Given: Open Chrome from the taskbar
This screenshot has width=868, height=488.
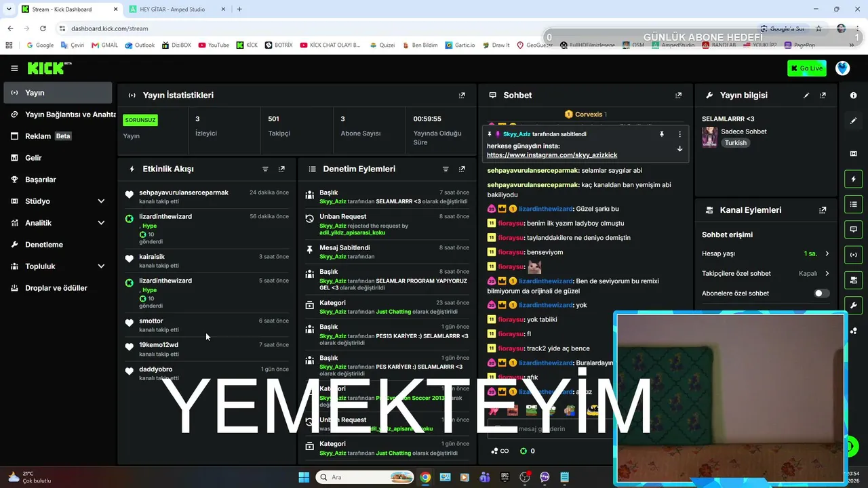Looking at the screenshot, I should click(425, 477).
